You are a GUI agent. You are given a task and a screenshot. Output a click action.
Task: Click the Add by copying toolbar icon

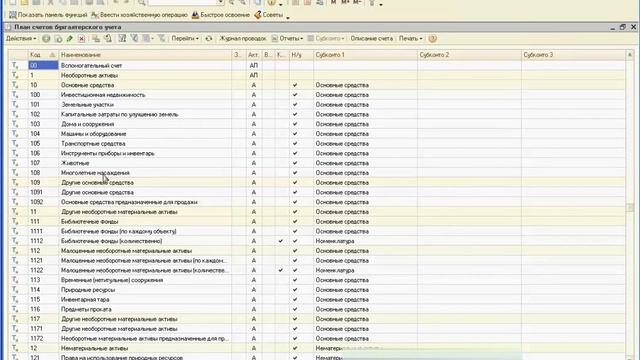[58, 39]
